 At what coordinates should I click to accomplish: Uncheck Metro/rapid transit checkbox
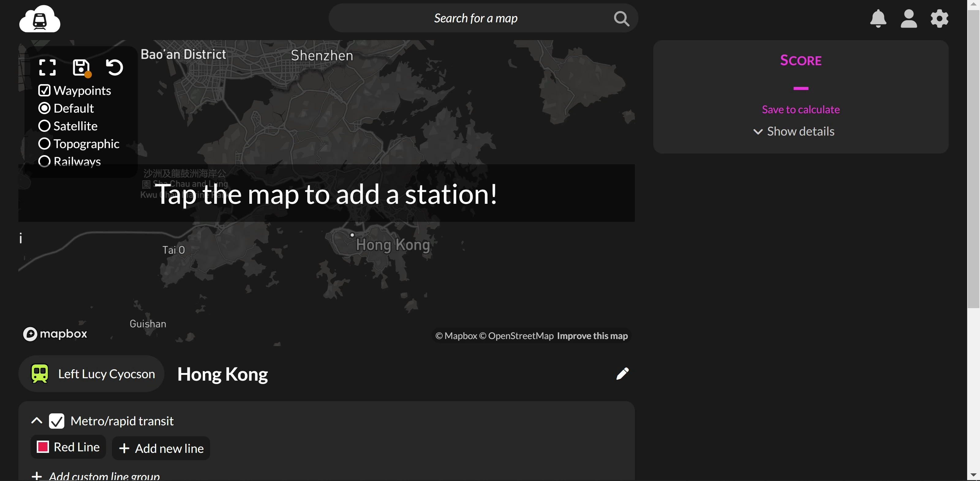[57, 421]
